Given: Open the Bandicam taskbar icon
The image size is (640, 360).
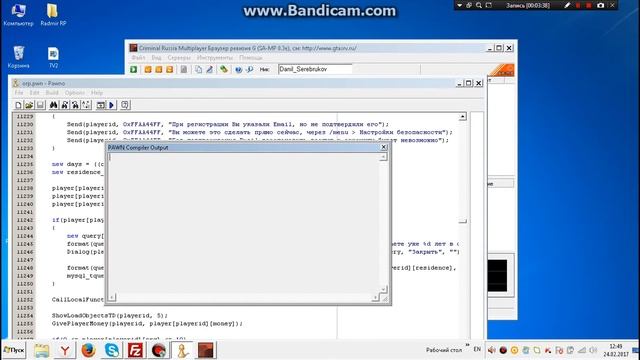Looking at the screenshot, I should tap(159, 350).
